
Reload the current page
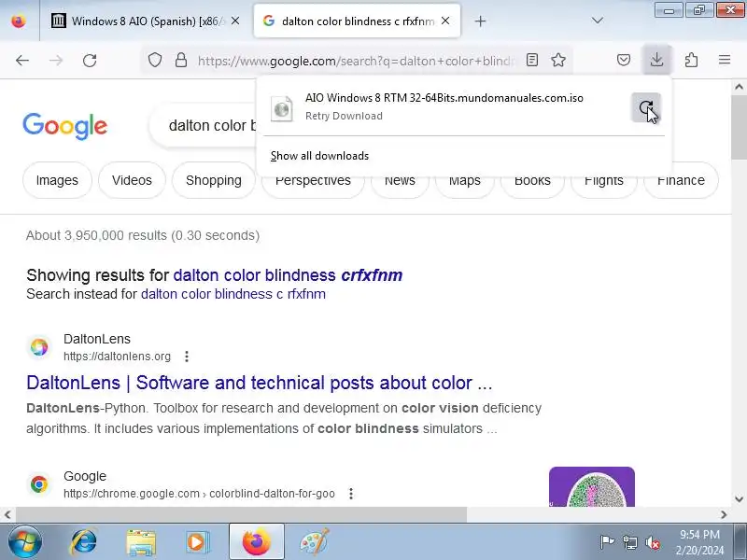click(x=90, y=61)
